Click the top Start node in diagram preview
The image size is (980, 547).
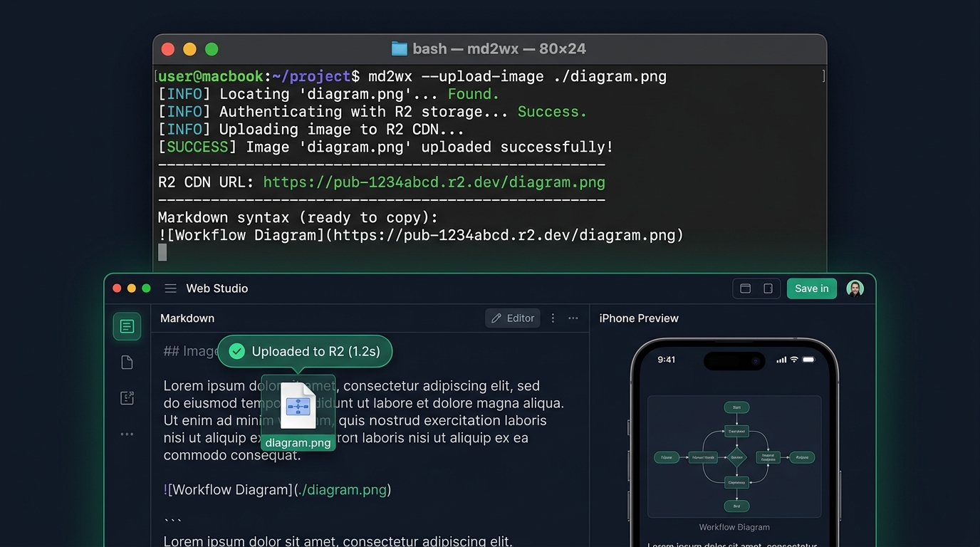pos(736,407)
